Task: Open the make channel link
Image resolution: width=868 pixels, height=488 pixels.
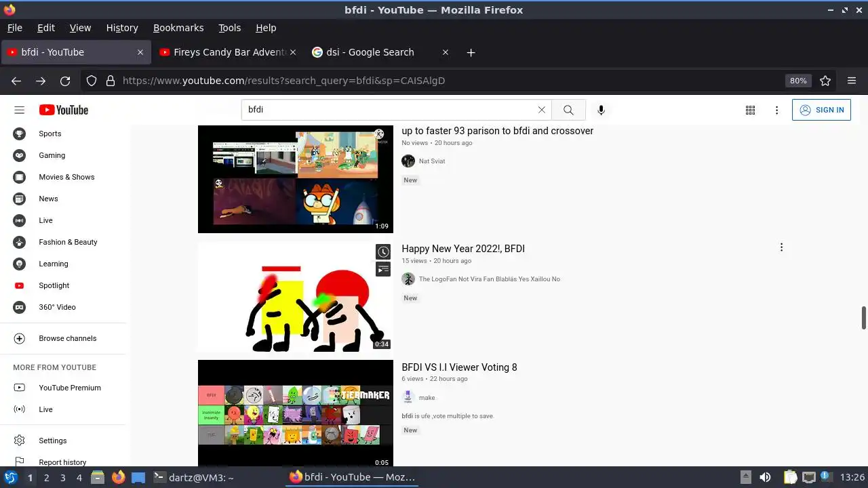Action: 427,398
